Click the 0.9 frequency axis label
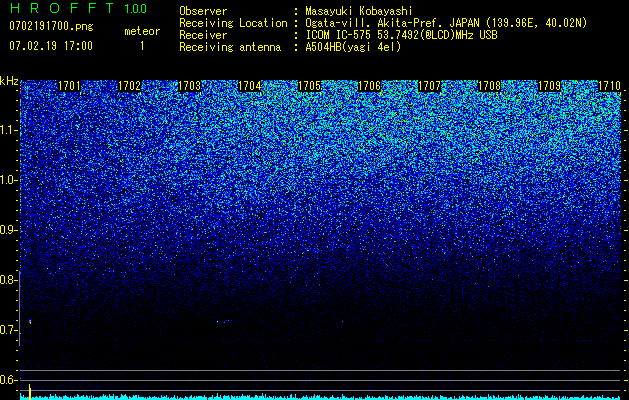Screen dimensions: 629x400 (8, 230)
